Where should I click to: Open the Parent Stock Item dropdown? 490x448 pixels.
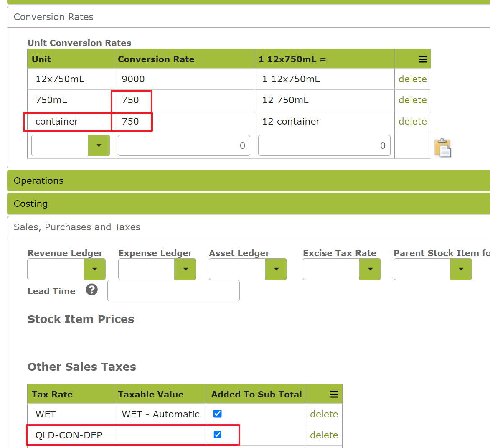[x=461, y=269]
